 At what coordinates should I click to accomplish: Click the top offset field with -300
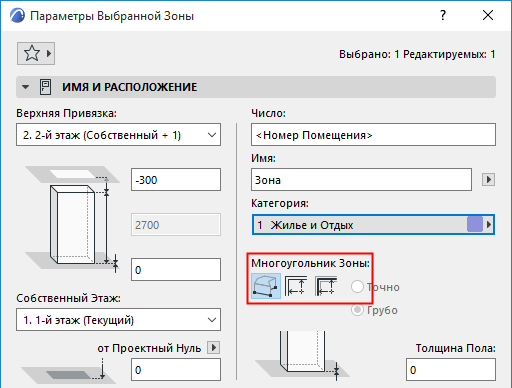pos(176,180)
